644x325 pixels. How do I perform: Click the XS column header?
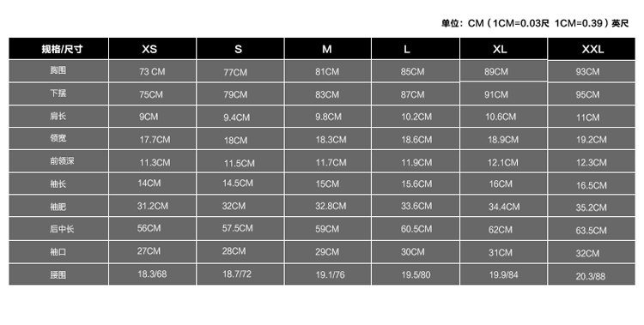tap(152, 49)
